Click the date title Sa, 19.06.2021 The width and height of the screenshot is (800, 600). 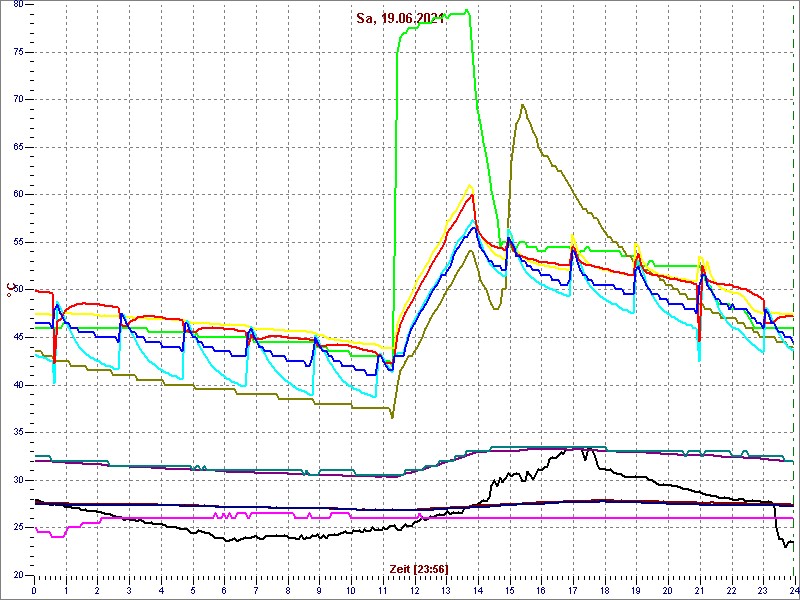400,18
